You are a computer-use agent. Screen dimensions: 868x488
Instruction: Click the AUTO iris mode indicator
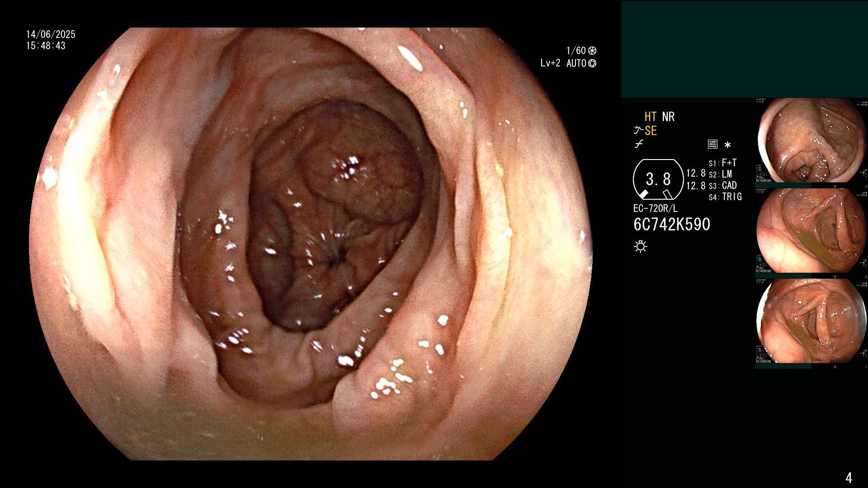click(581, 63)
